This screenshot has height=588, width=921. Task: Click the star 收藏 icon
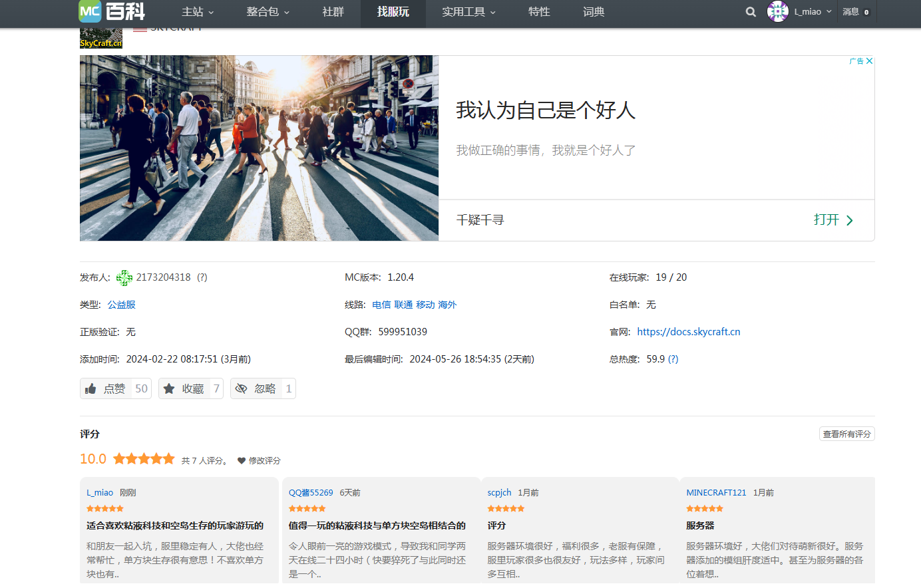169,388
